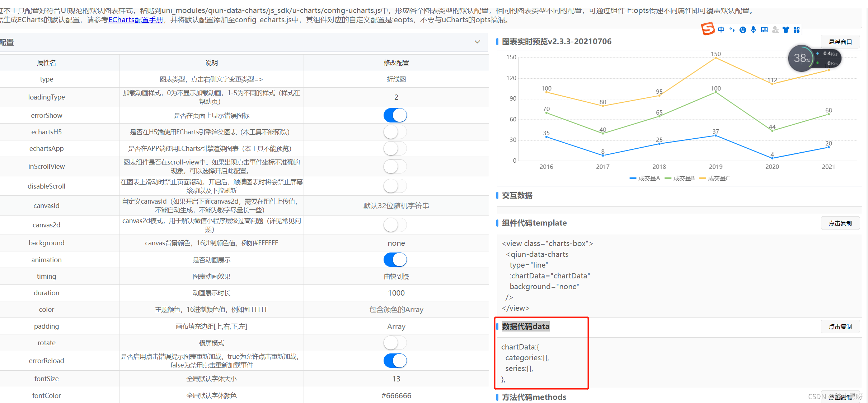This screenshot has height=403, width=868.
Task: Click the type="line" code line
Action: (529, 265)
